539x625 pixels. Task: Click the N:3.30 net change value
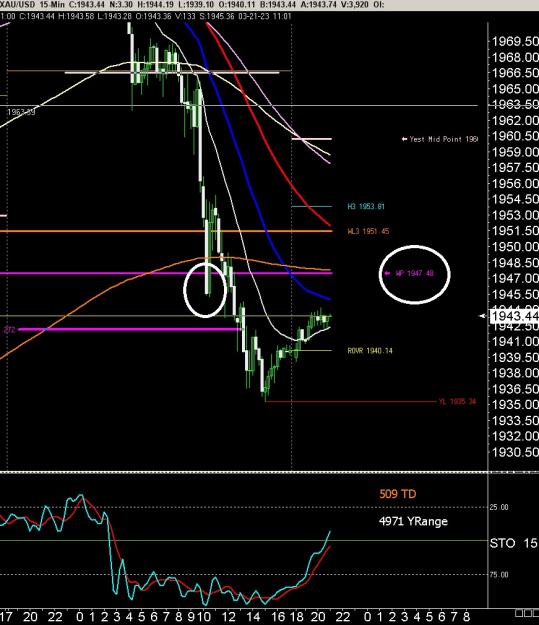(123, 5)
